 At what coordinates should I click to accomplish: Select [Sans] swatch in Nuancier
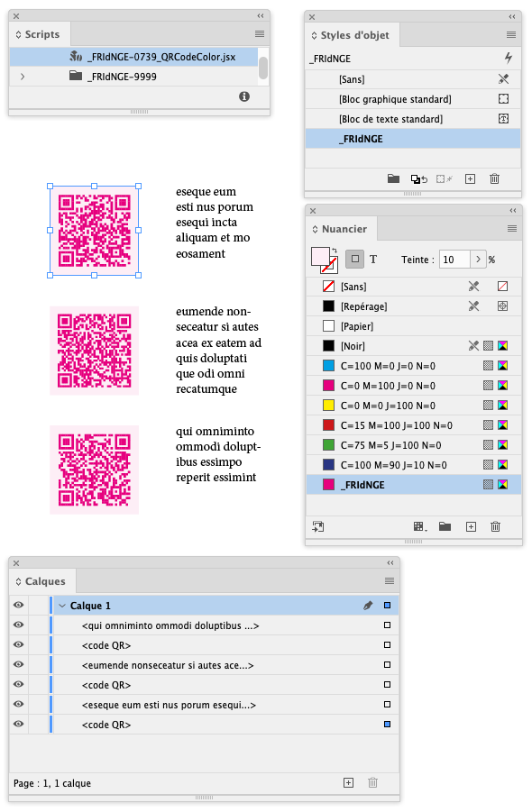[413, 287]
